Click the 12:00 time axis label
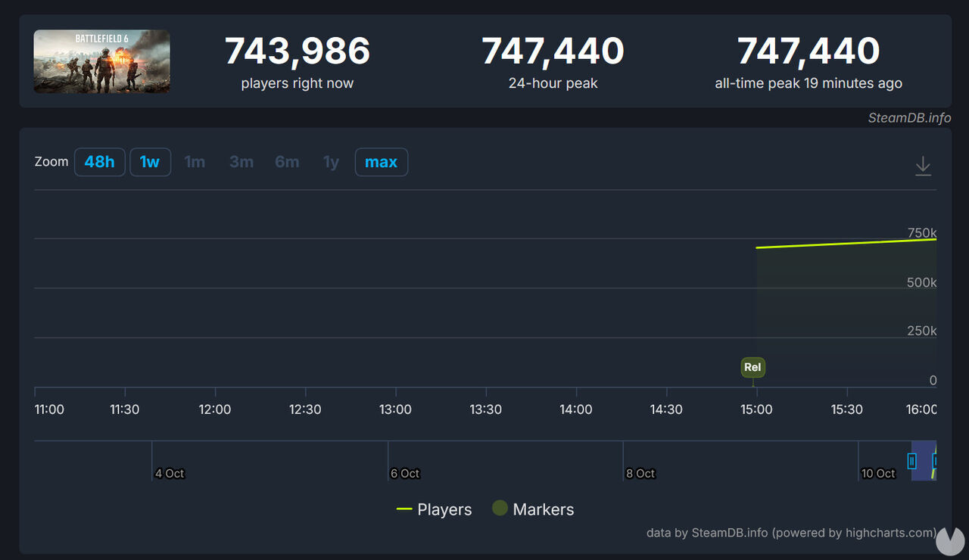969x560 pixels. pos(215,409)
